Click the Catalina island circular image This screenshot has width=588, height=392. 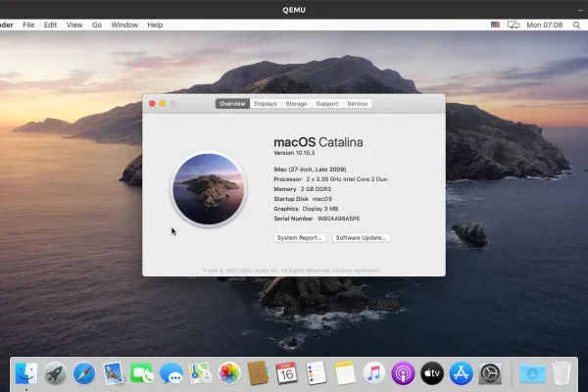(x=209, y=189)
